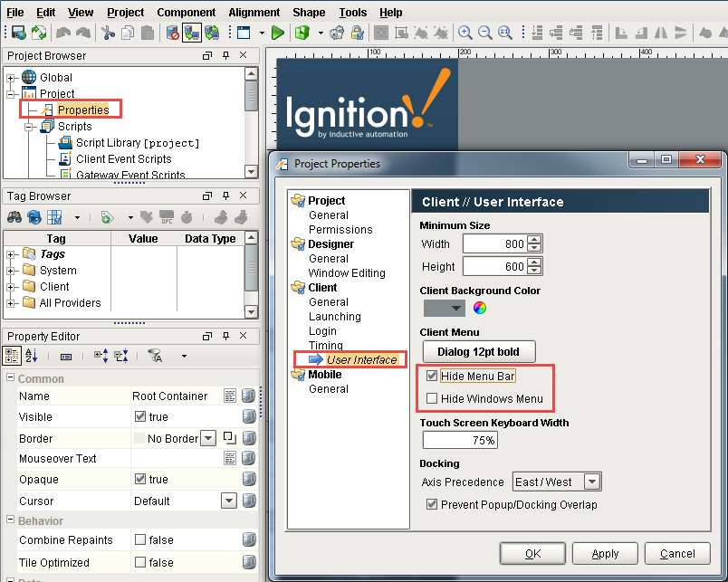Click the Zoom In magnifier icon
The width and height of the screenshot is (728, 582).
pos(465,33)
